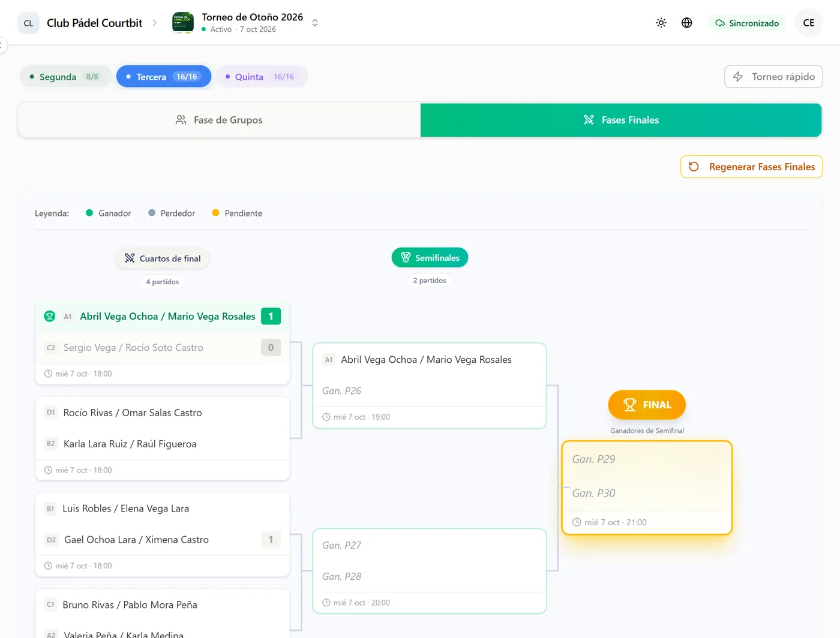
Task: Expand the tournament selector chevrons
Action: [x=314, y=23]
